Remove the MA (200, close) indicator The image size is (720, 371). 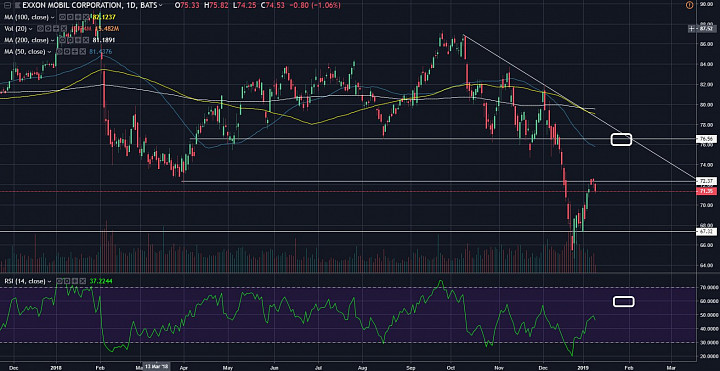86,40
